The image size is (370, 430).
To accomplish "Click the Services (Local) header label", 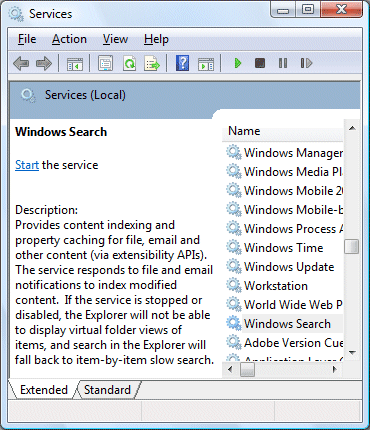I will (x=85, y=95).
